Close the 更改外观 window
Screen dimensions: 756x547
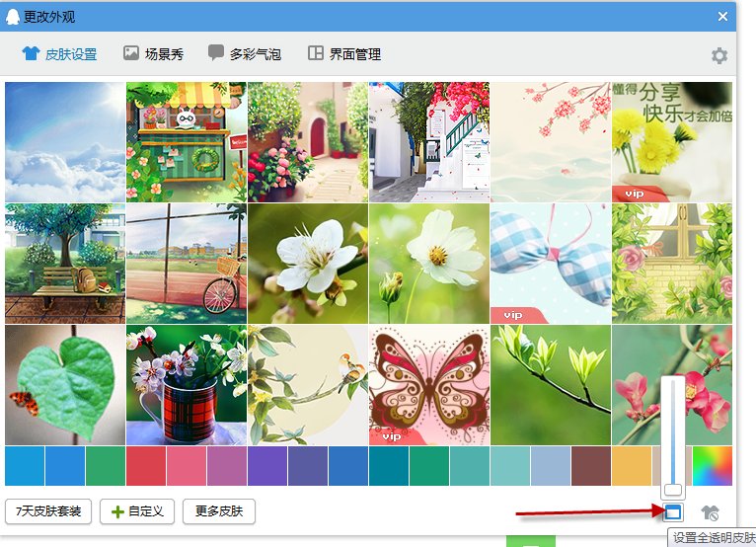[x=722, y=17]
